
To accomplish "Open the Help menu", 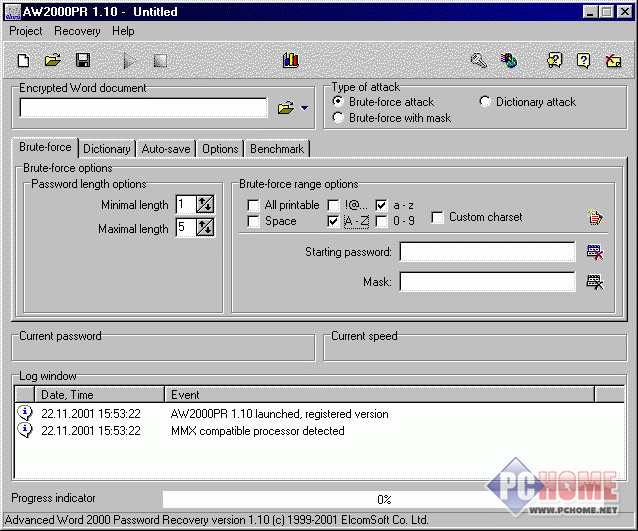I will tap(123, 31).
